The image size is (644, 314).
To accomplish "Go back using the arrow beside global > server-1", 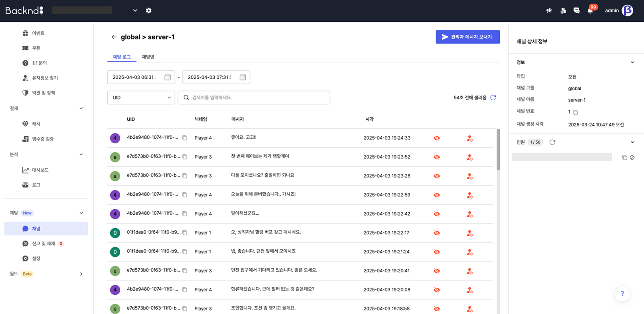I will 114,37.
